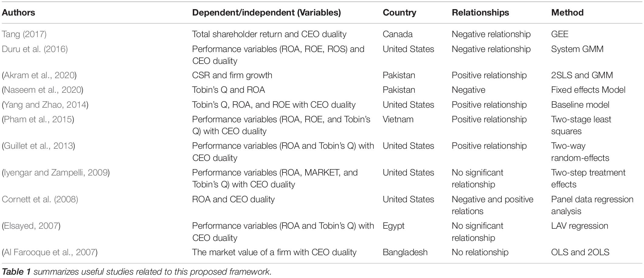Image resolution: width=644 pixels, height=278 pixels.
Task: Open the Tang (2017) citation link
Action: pos(24,34)
